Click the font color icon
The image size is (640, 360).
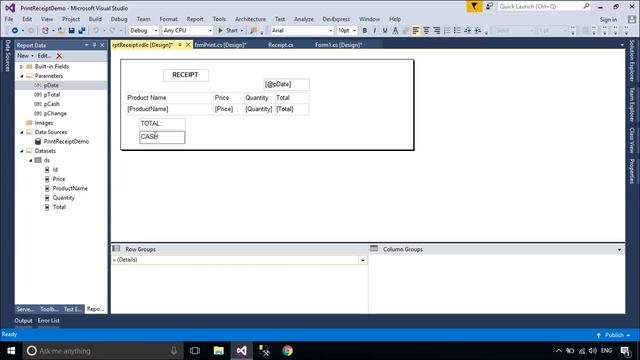[395, 31]
